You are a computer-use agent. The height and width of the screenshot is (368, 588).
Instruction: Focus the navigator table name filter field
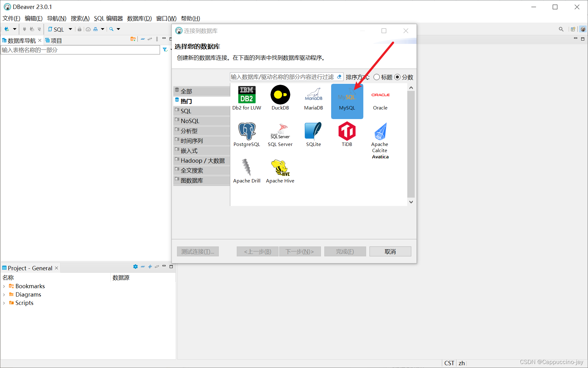pos(80,50)
